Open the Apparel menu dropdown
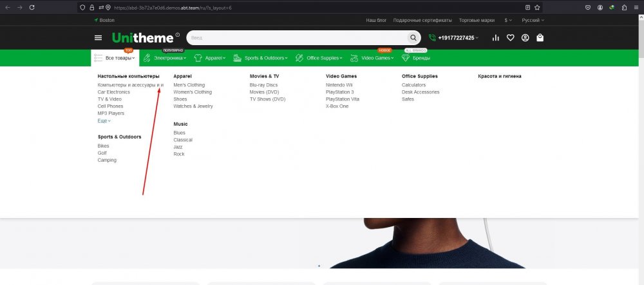644x285 pixels. [215, 58]
